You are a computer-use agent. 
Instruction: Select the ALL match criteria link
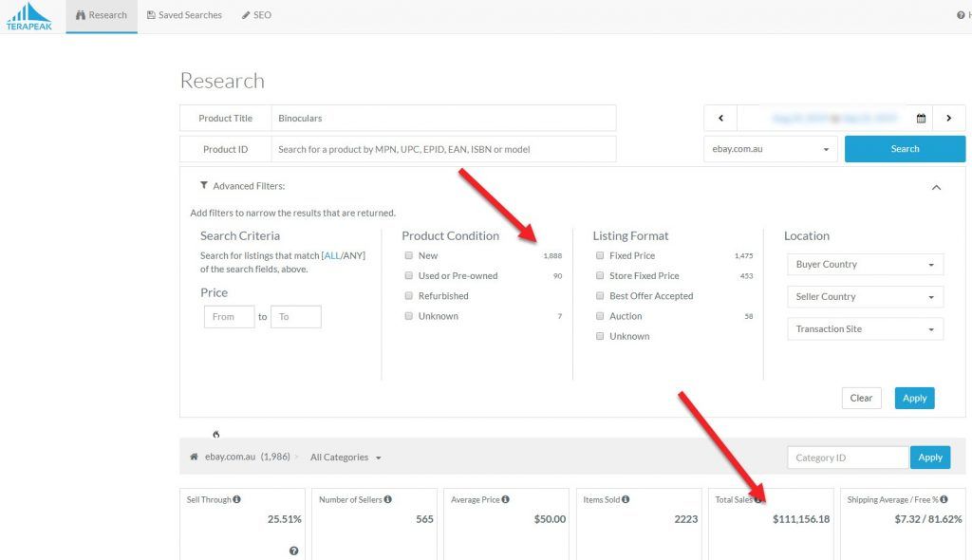tap(331, 255)
